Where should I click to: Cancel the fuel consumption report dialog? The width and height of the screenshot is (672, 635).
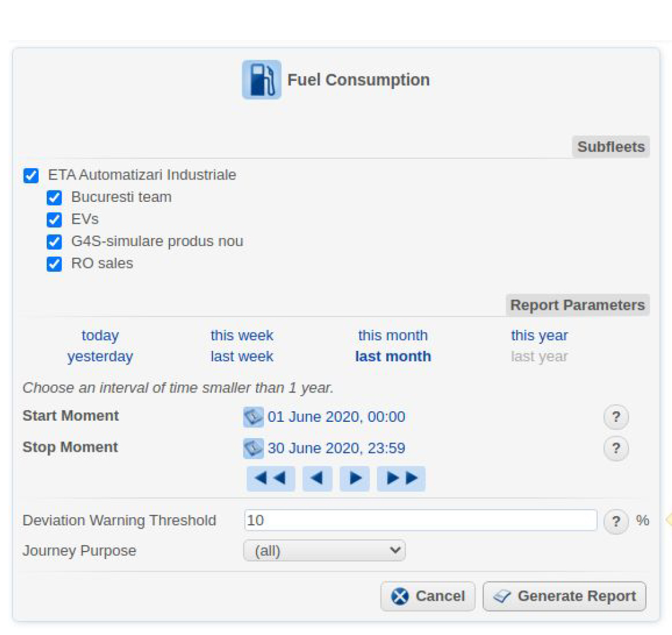(427, 596)
